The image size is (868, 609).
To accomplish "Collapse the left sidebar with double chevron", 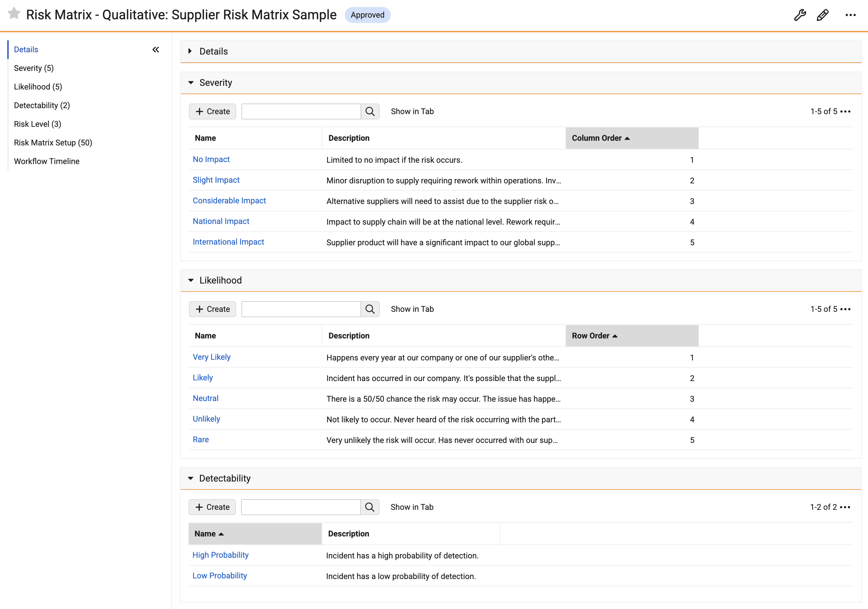I will click(x=156, y=50).
